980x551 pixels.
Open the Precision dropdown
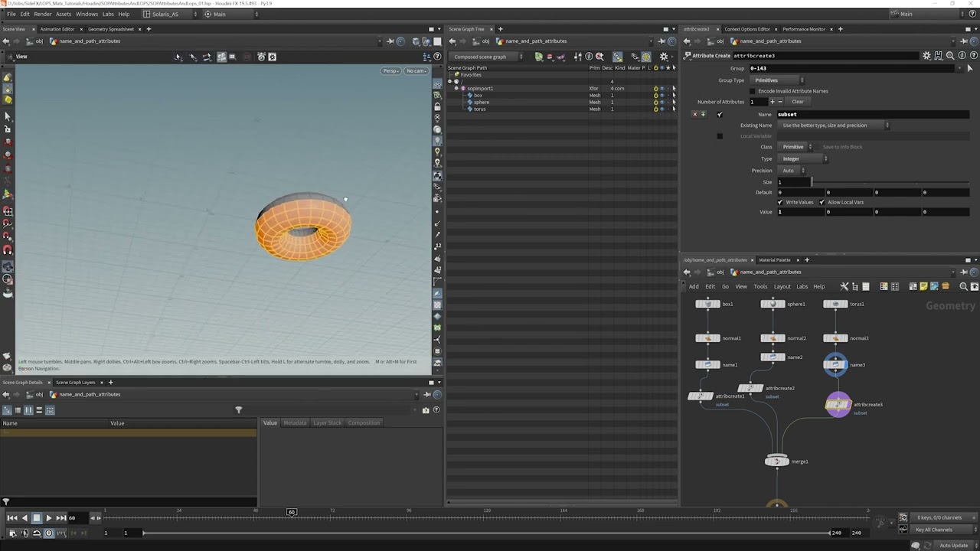792,171
